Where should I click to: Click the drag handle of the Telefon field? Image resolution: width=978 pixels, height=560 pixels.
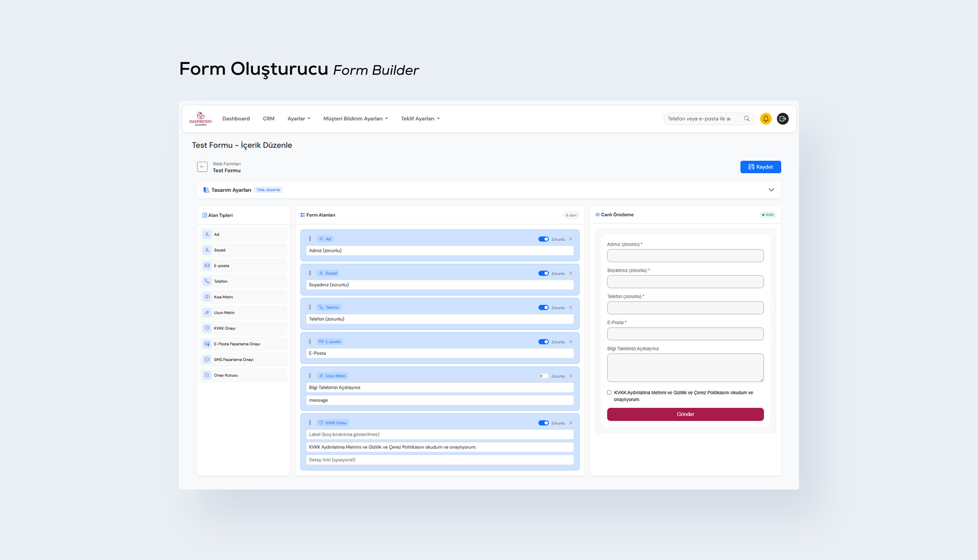point(310,307)
